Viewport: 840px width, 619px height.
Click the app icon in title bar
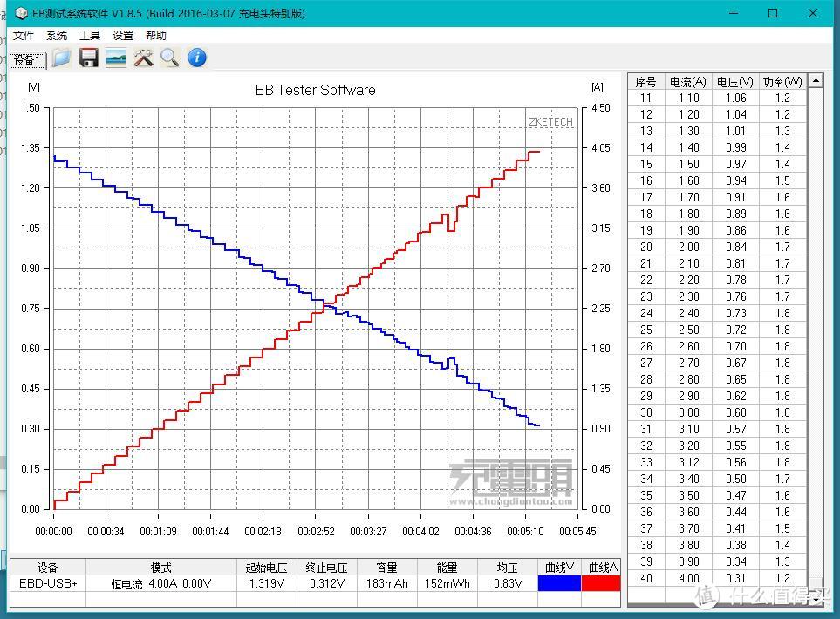(x=21, y=13)
